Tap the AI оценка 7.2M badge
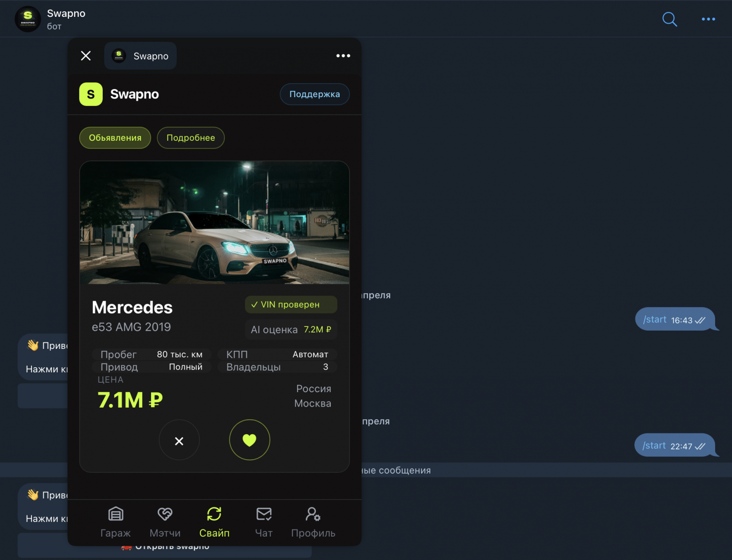732x560 pixels. click(290, 329)
